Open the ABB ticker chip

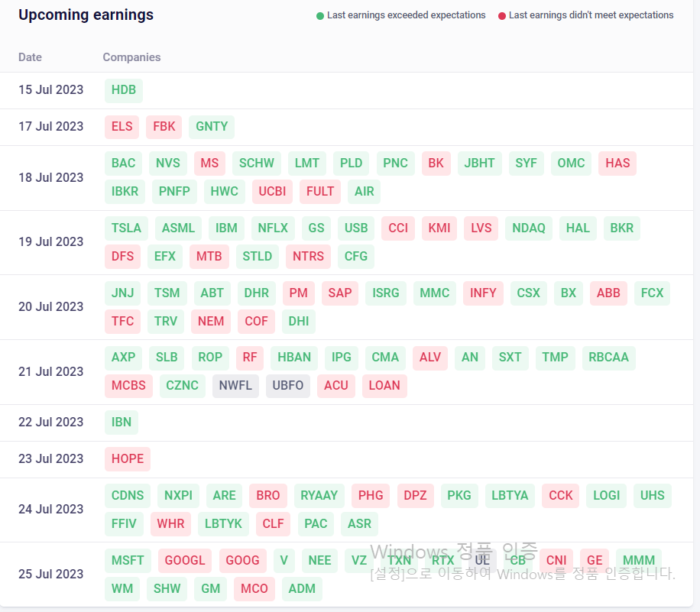tap(608, 293)
